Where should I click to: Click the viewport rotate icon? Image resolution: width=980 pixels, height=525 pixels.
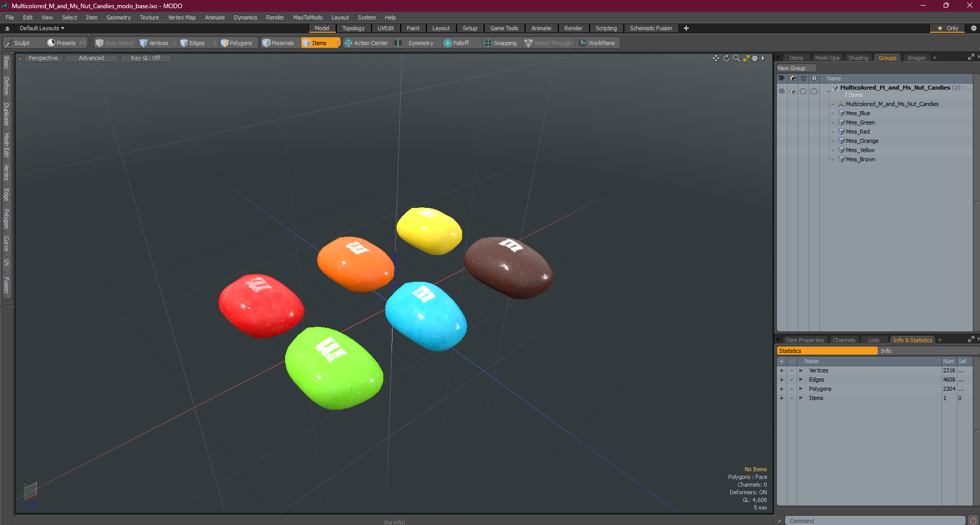coord(726,58)
